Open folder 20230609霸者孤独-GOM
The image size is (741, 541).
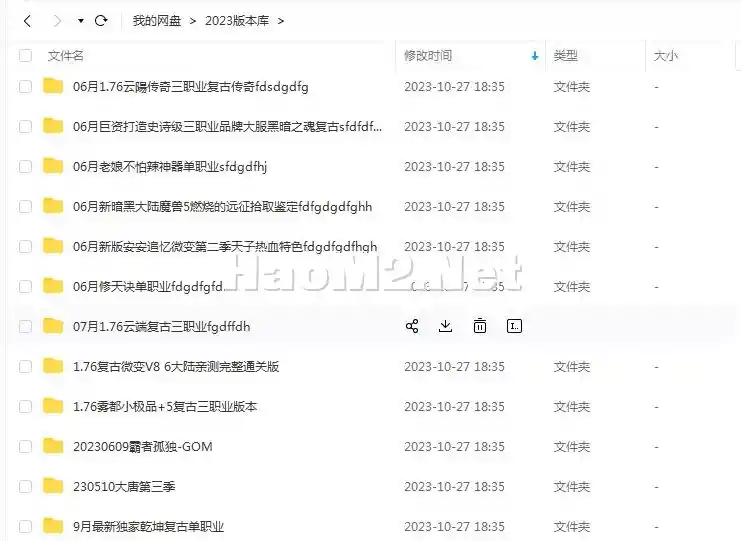(143, 447)
